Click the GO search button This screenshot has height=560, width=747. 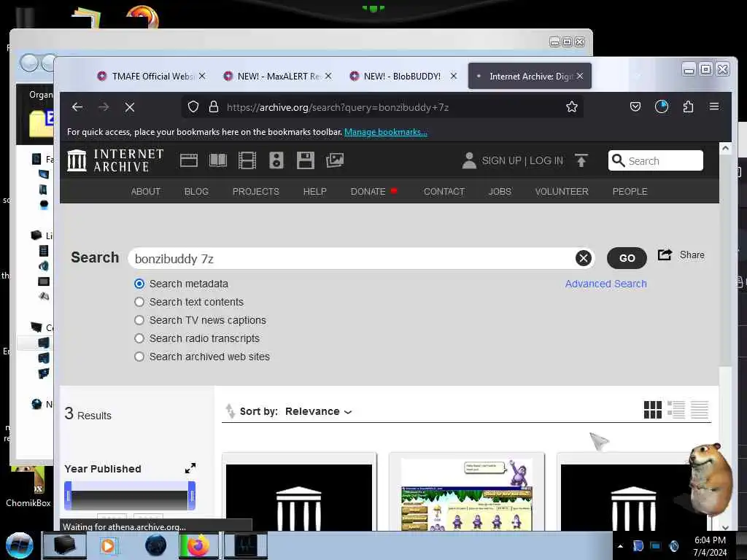point(627,258)
